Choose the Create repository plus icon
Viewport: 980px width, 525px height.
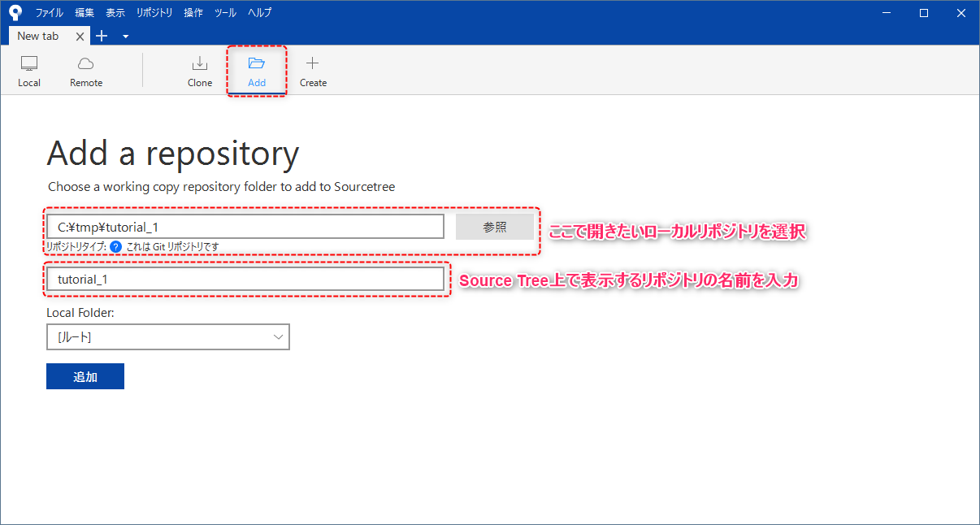click(313, 63)
